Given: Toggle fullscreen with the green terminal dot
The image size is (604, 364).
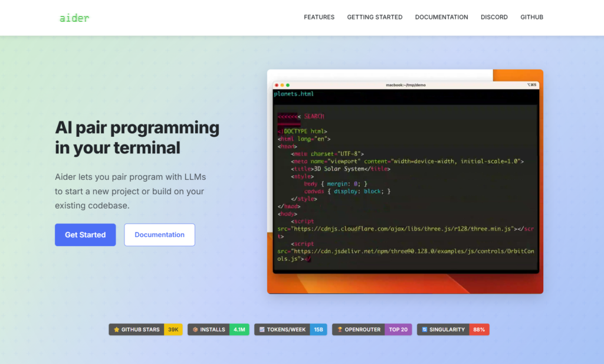Looking at the screenshot, I should tap(288, 85).
